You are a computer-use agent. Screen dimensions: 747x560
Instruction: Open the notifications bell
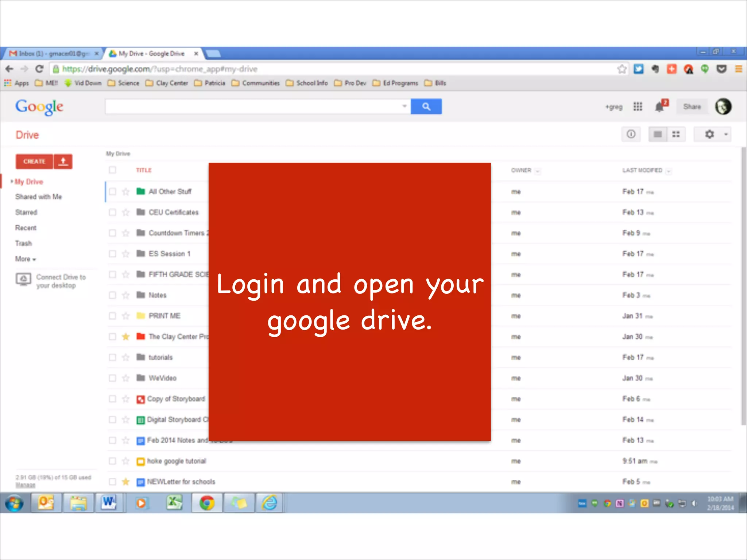click(x=660, y=106)
